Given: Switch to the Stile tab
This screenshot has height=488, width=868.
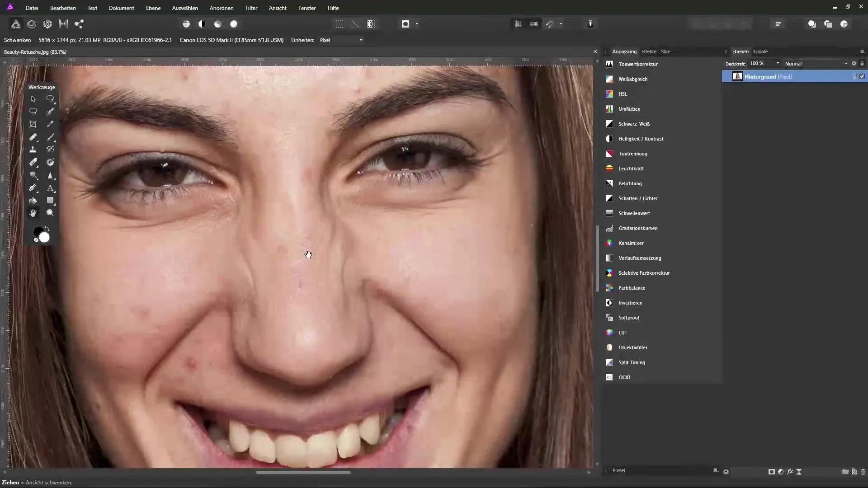Looking at the screenshot, I should point(665,52).
